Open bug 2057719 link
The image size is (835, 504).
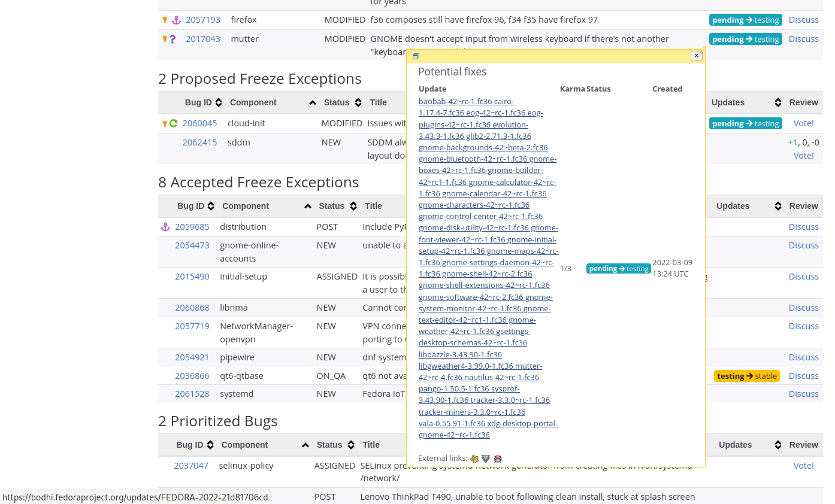coord(192,326)
